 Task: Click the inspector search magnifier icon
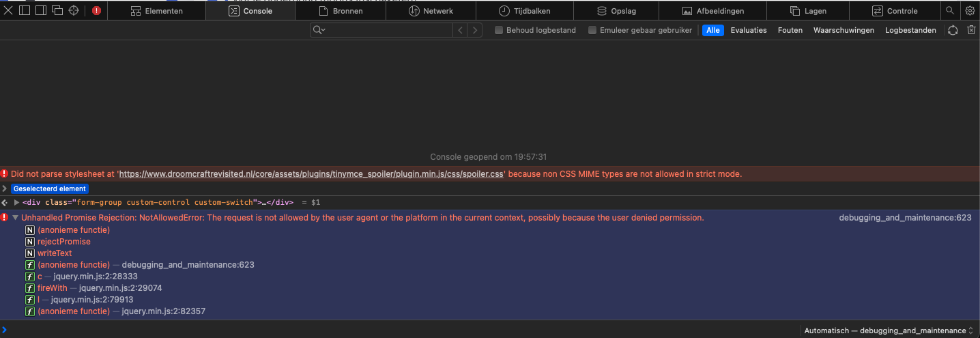(x=949, y=10)
